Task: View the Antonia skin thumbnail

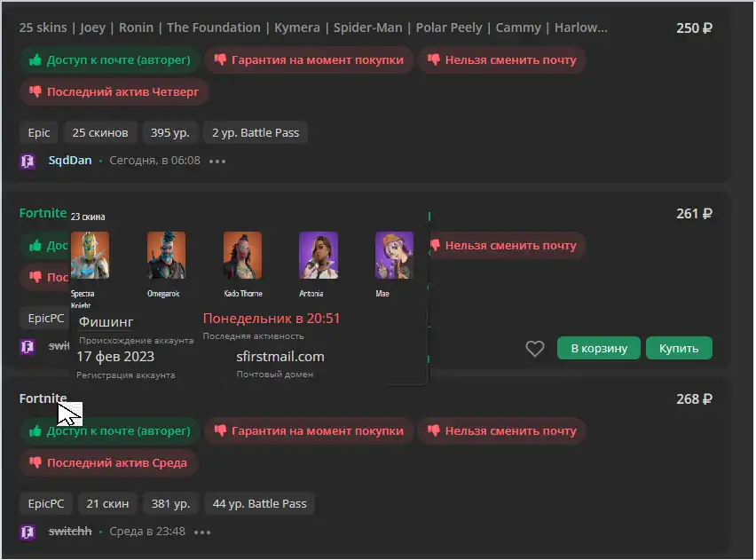Action: click(x=319, y=256)
